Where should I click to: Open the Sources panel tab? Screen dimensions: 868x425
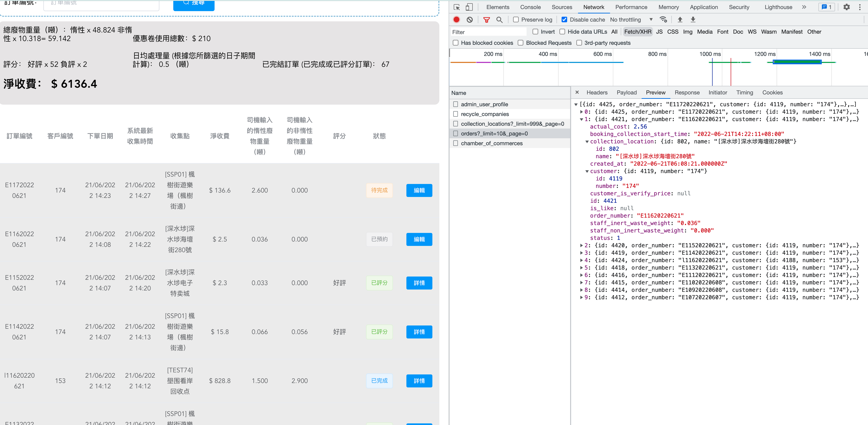pos(562,7)
